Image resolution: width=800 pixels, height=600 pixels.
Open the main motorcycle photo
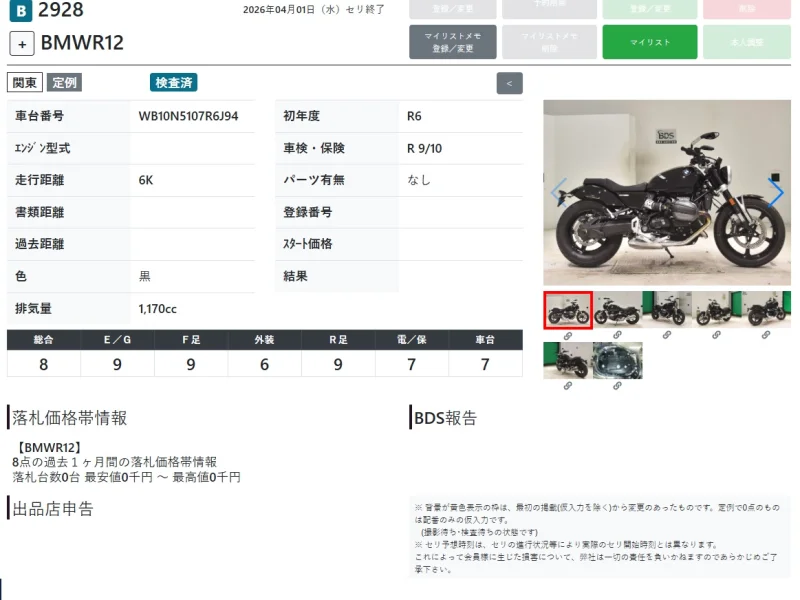coord(667,192)
